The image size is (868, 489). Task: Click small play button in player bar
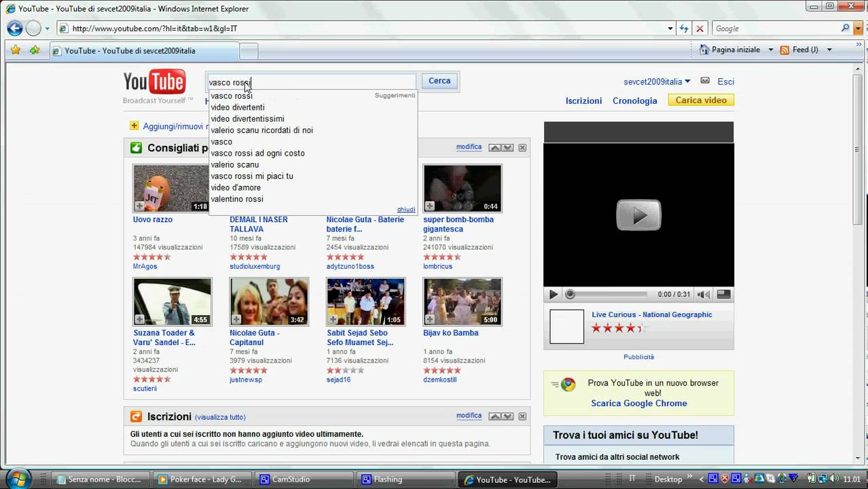tap(553, 294)
